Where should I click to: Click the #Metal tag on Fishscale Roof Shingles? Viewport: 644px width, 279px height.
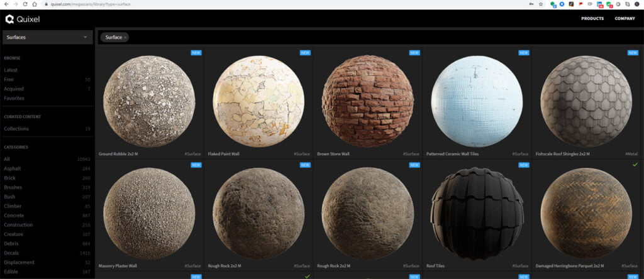tap(631, 155)
